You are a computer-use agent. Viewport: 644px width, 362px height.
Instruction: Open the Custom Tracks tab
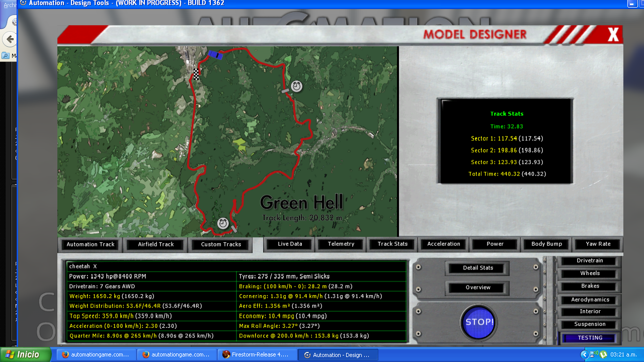pos(221,244)
